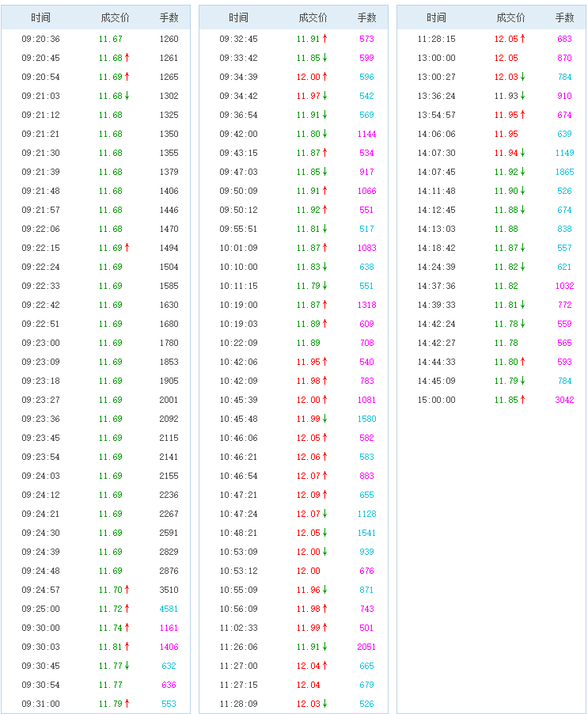Select the 11:28:15 time entry
The height and width of the screenshot is (714, 588).
[436, 39]
